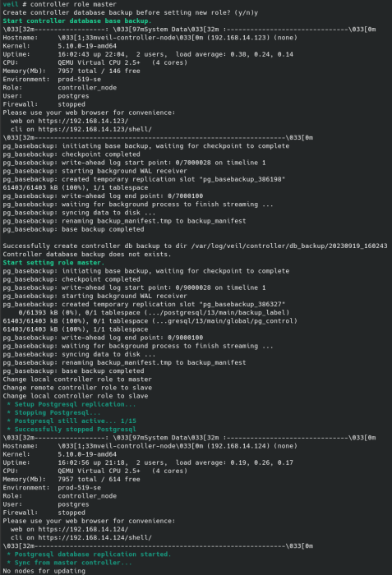Click the 'Stopping Postgresql...' status line
Image resolution: width=392 pixels, height=575 pixels.
coord(58,413)
